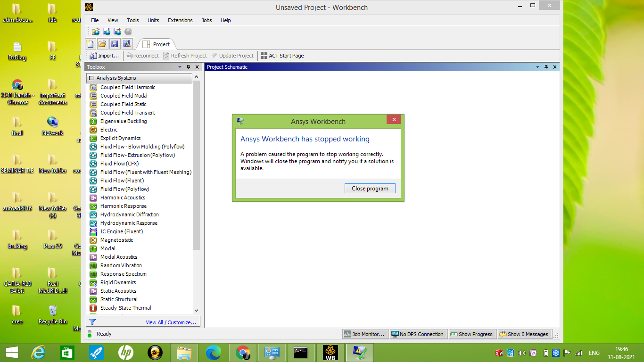Screen dimensions: 644x362
Task: Select the Fluid Flow (Fluent) icon
Action: coord(93,181)
